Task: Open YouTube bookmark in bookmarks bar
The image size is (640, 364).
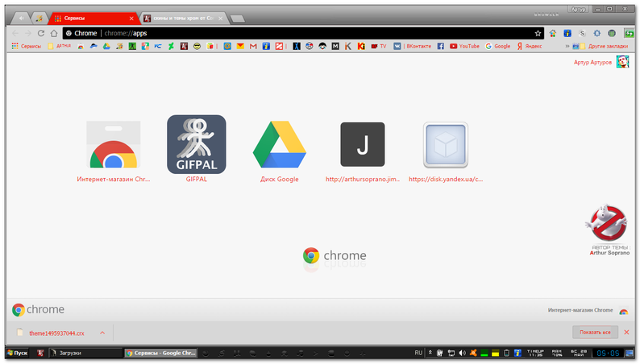Action: click(x=464, y=46)
